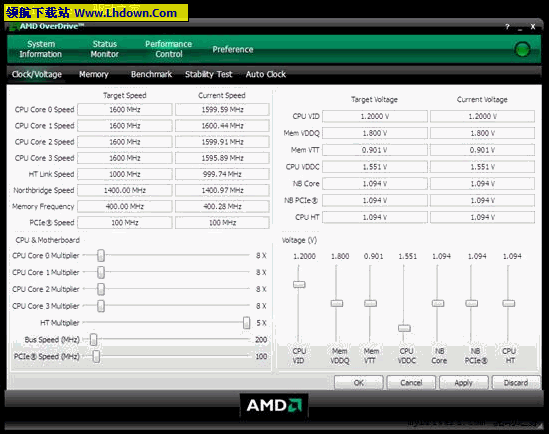The image size is (549, 434).
Task: Click the NB PCIe target voltage field
Action: [375, 200]
